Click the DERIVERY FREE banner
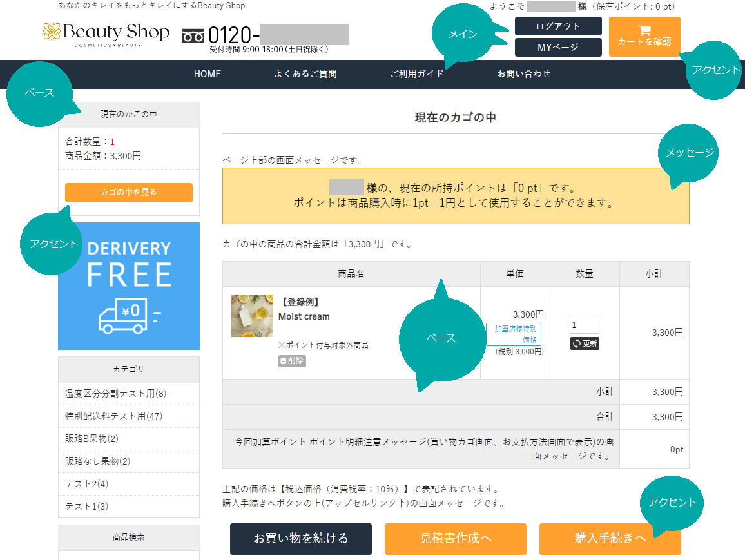The width and height of the screenshot is (745, 560). [129, 286]
